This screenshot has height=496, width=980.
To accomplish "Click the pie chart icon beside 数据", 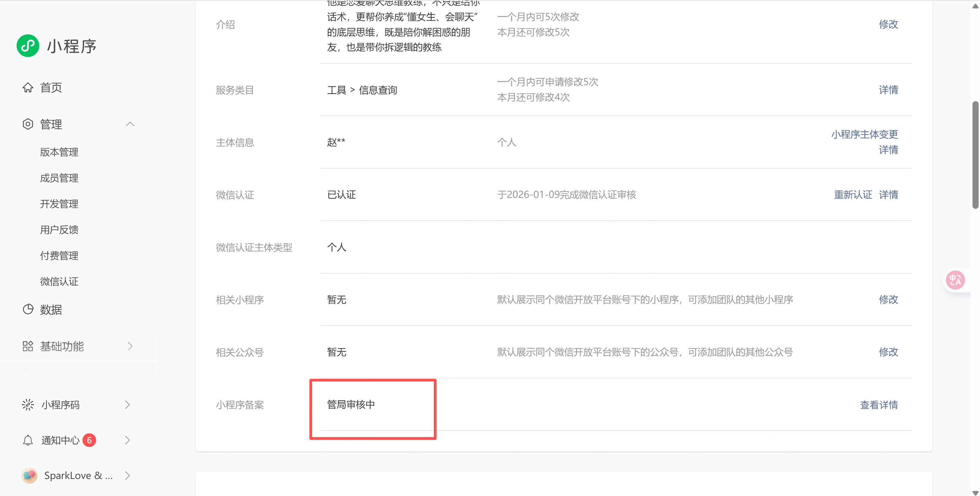I will pyautogui.click(x=28, y=309).
